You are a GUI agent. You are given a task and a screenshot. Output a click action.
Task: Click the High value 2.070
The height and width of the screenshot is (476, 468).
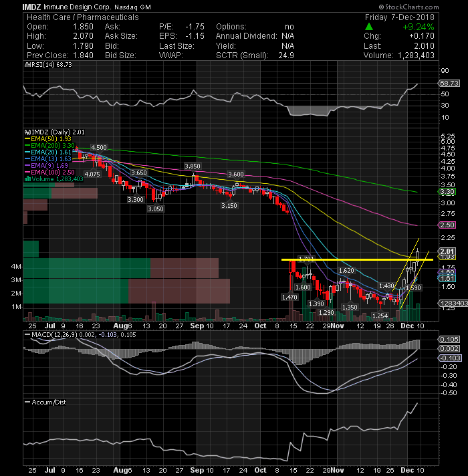pyautogui.click(x=83, y=36)
